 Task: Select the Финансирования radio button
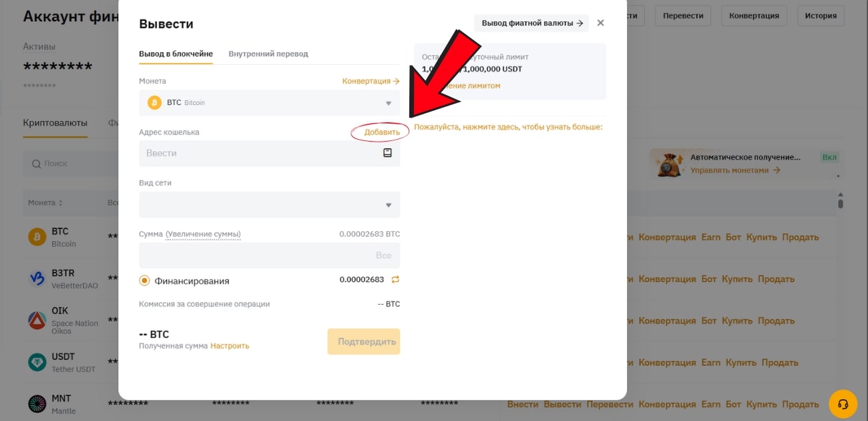tap(144, 281)
